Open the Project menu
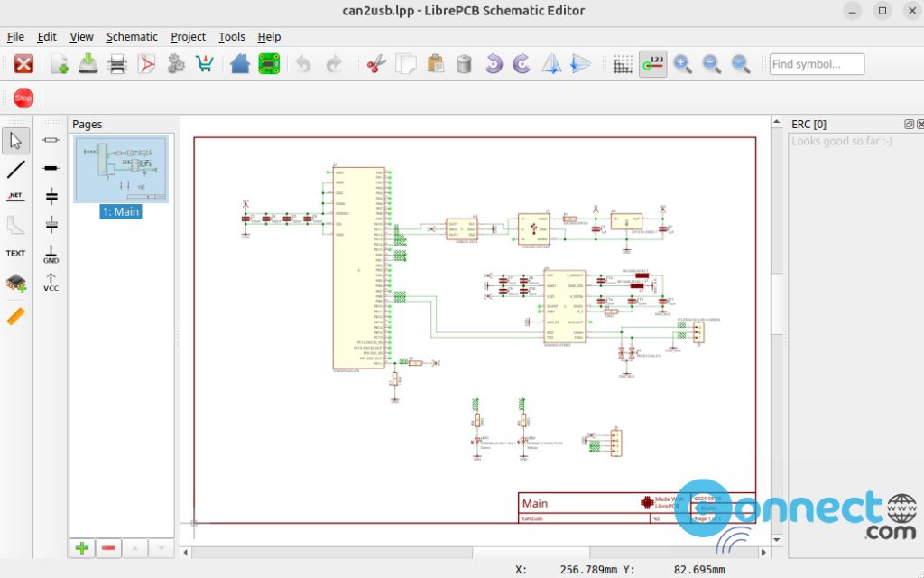Image resolution: width=924 pixels, height=578 pixels. (188, 36)
